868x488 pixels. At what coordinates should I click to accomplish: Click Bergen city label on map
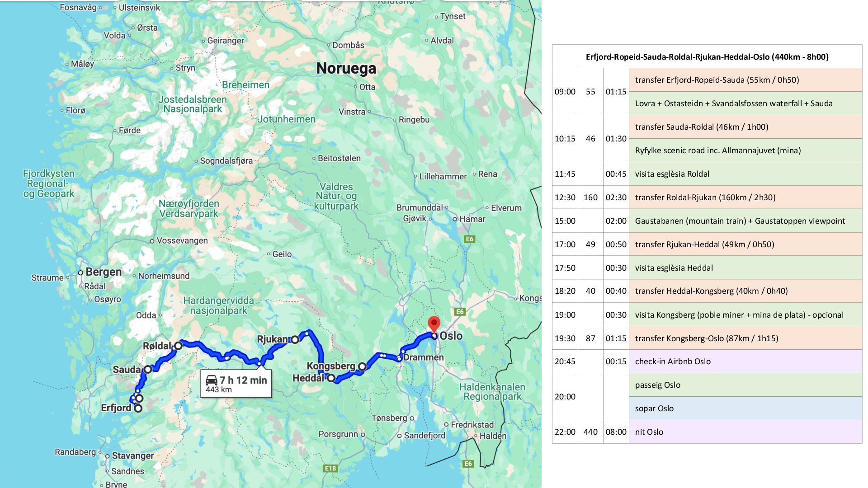coord(104,272)
